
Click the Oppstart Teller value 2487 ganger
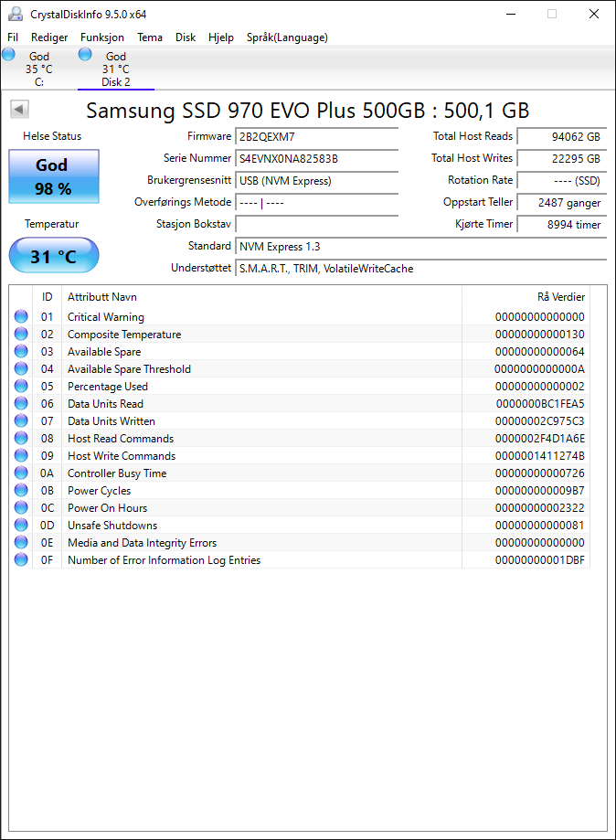point(562,203)
